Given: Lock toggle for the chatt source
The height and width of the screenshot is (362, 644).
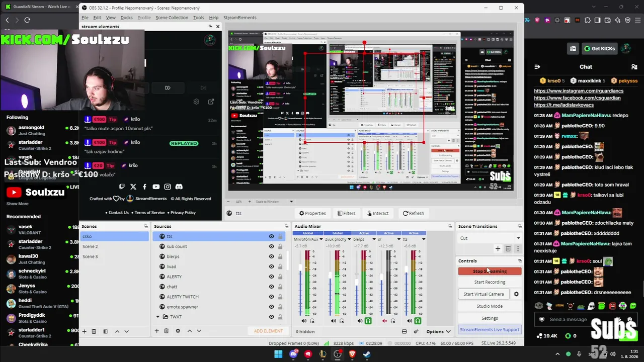Looking at the screenshot, I should pos(280,287).
